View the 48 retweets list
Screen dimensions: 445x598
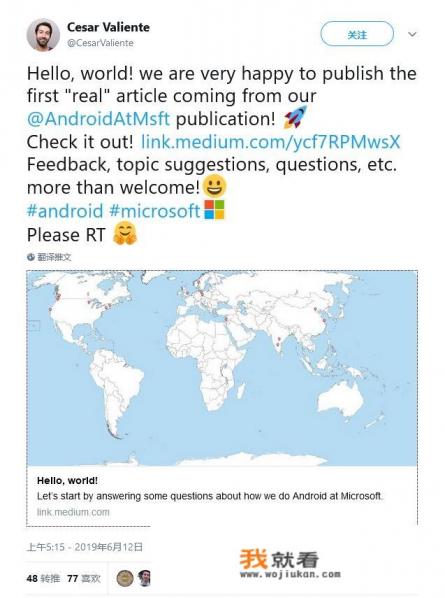(43, 579)
